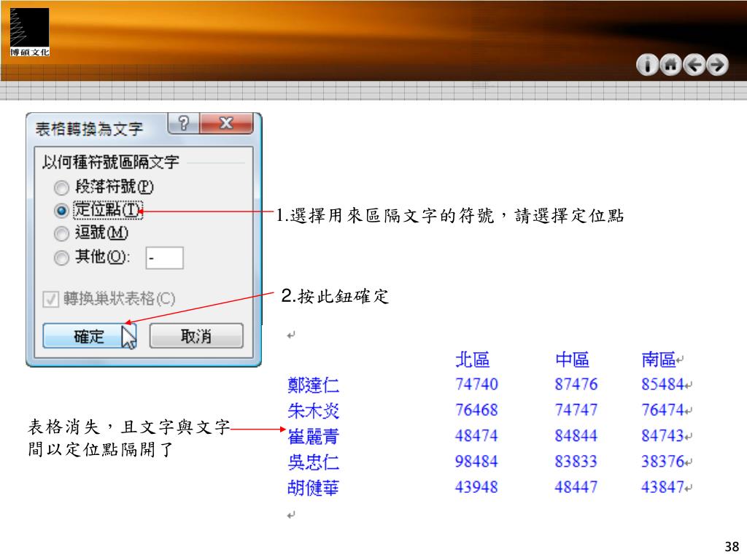Click the 以何種符號區隔文字 group label
747x560 pixels.
pos(111,162)
